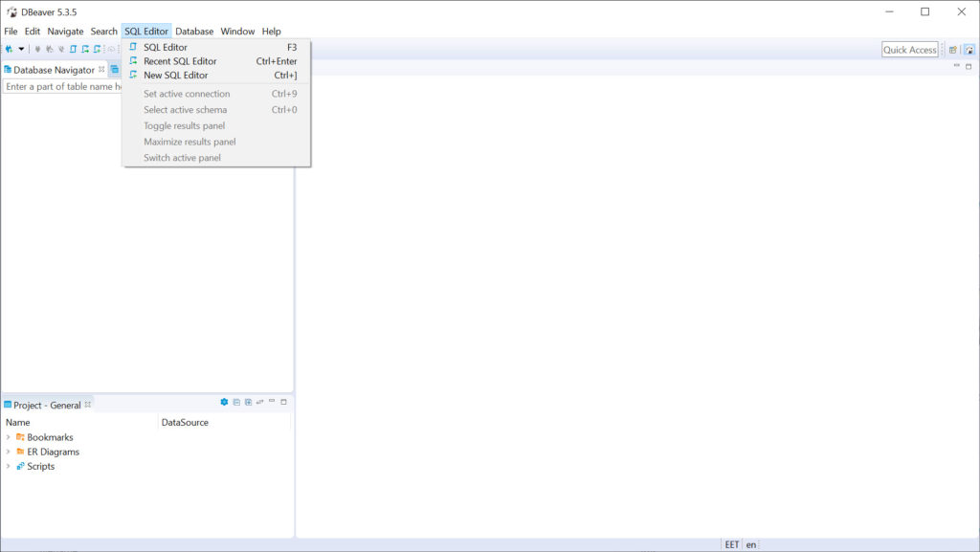This screenshot has height=552, width=980.
Task: Click the Quick Access search box
Action: tap(909, 50)
